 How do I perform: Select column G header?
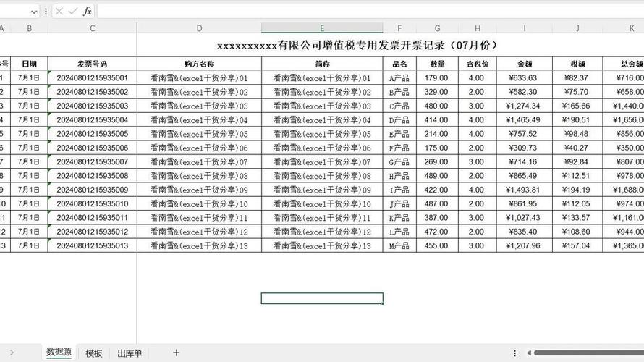[437, 28]
